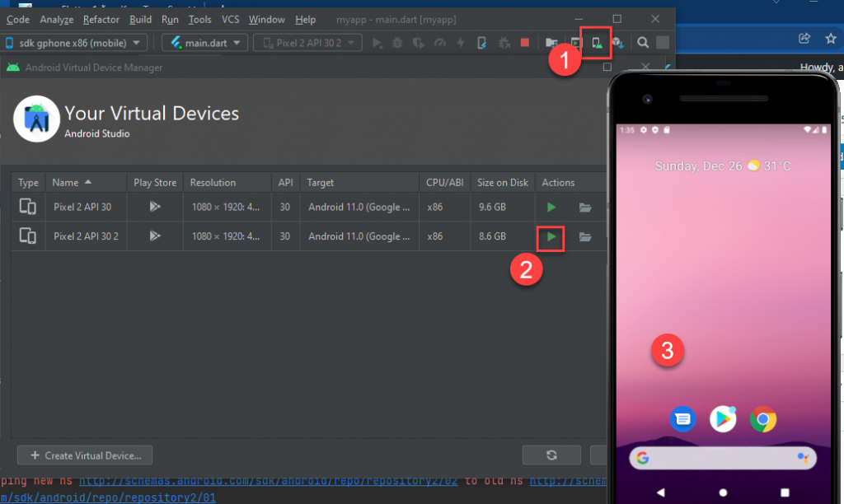844x504 pixels.
Task: Stop the running application
Action: click(525, 42)
